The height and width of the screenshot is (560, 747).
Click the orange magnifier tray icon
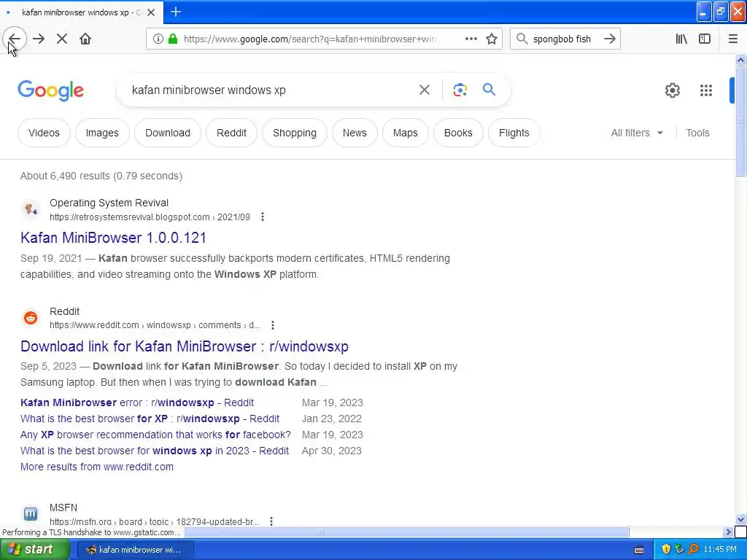693,550
